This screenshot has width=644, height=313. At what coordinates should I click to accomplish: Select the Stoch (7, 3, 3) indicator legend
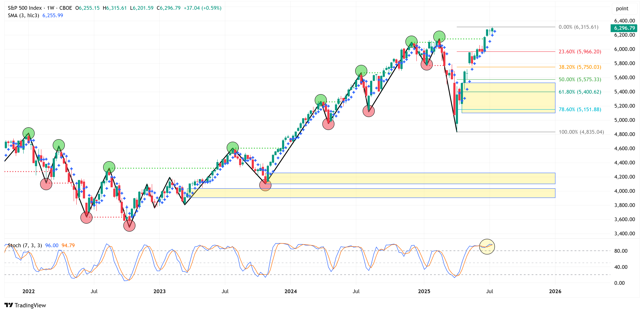(25, 245)
